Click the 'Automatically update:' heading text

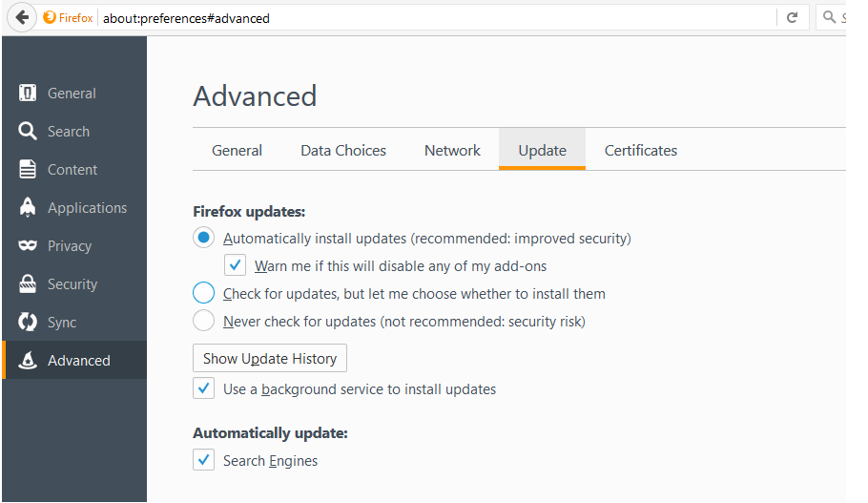pos(270,432)
